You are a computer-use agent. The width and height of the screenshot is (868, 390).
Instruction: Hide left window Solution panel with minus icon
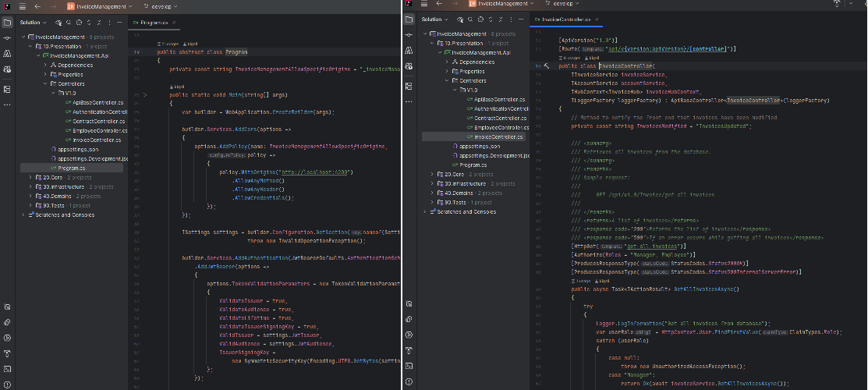[119, 23]
